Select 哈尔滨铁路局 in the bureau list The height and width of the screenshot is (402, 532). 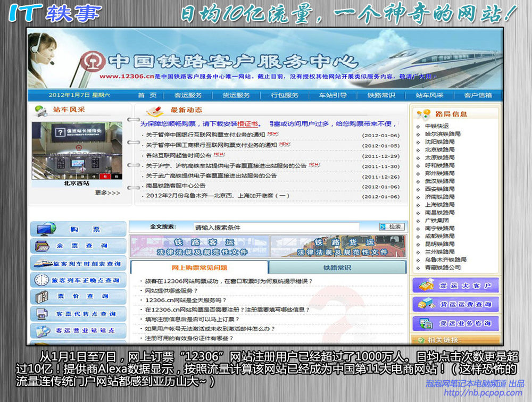pos(443,134)
